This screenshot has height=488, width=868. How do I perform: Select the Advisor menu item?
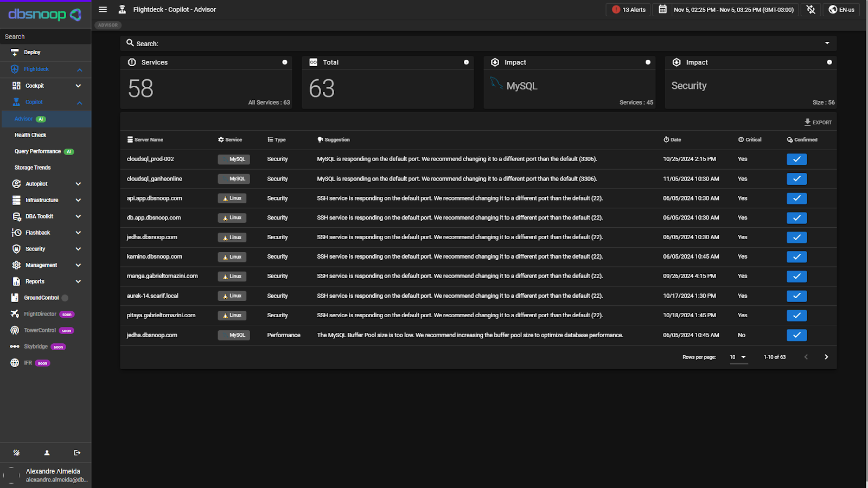[46, 119]
